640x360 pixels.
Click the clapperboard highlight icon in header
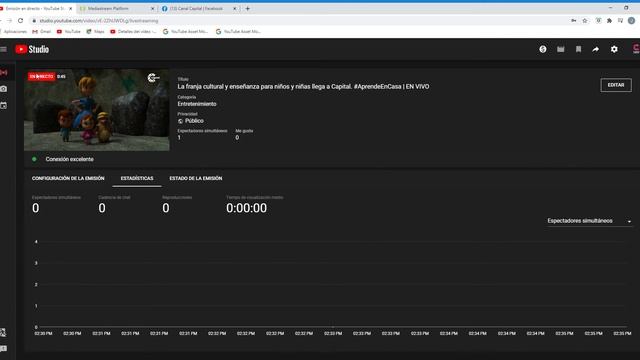[x=560, y=49]
